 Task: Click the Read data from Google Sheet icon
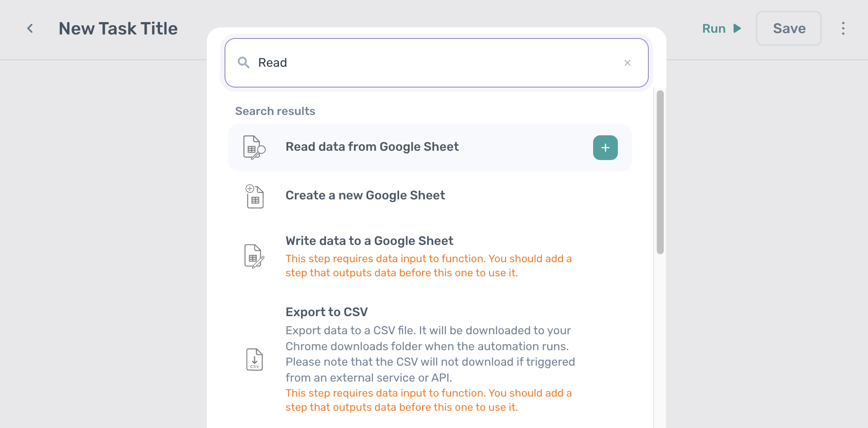pos(254,147)
